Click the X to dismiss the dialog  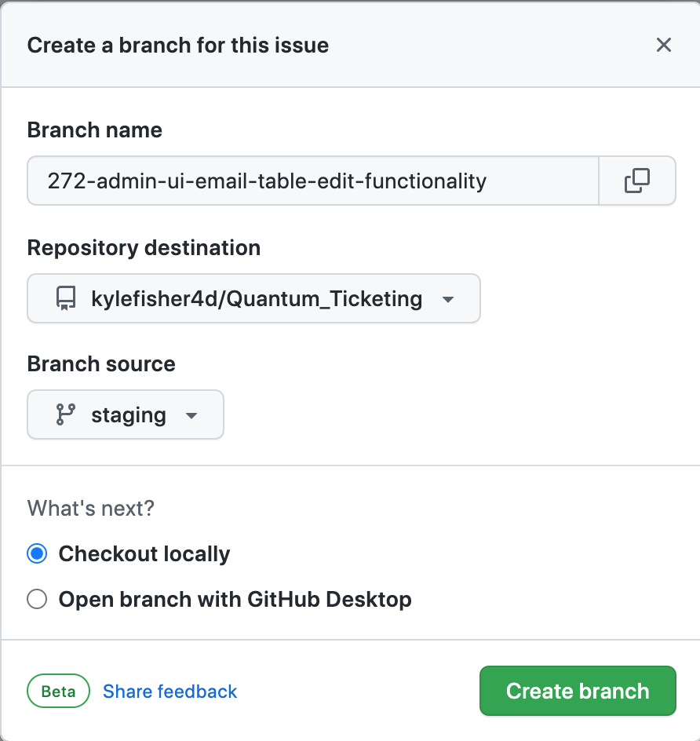pyautogui.click(x=664, y=45)
